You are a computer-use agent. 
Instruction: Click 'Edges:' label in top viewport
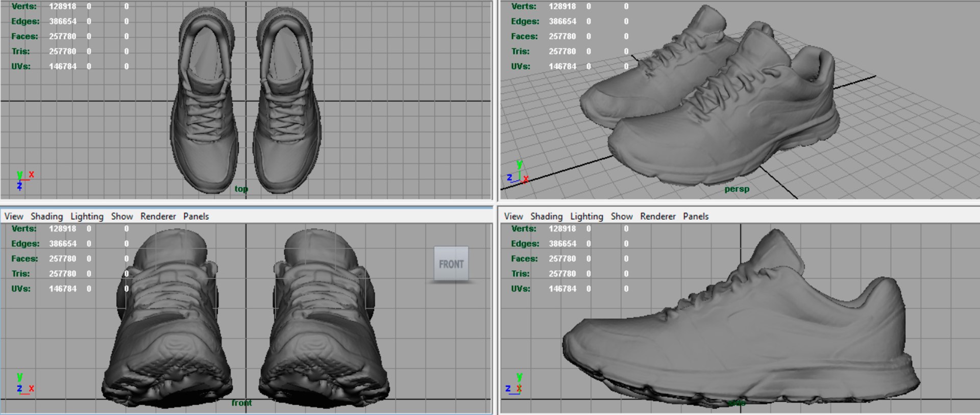tap(26, 21)
